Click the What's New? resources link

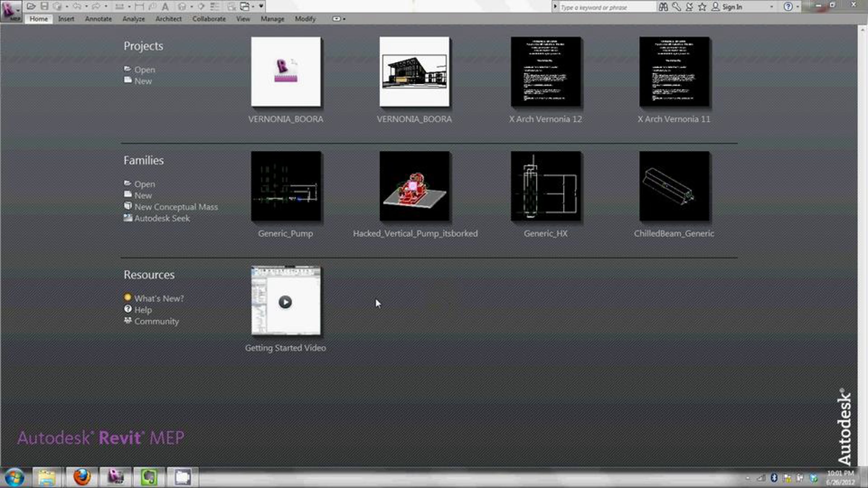[x=159, y=298]
